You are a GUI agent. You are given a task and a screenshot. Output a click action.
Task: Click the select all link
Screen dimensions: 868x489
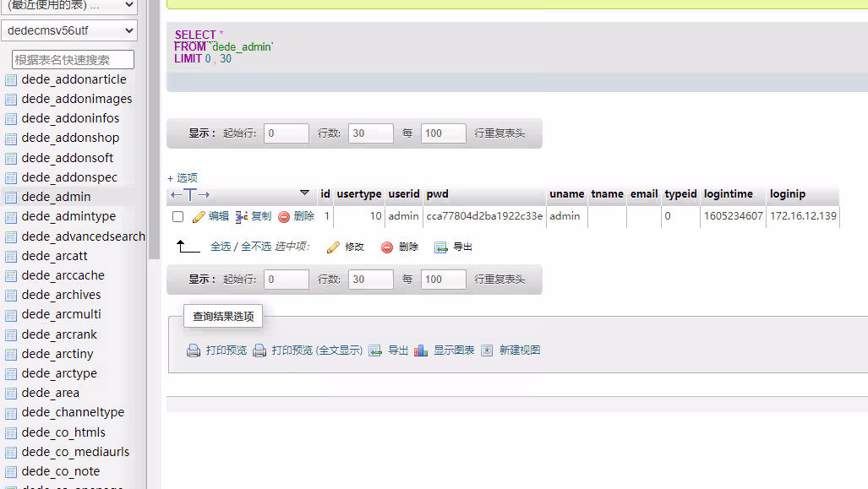point(220,247)
